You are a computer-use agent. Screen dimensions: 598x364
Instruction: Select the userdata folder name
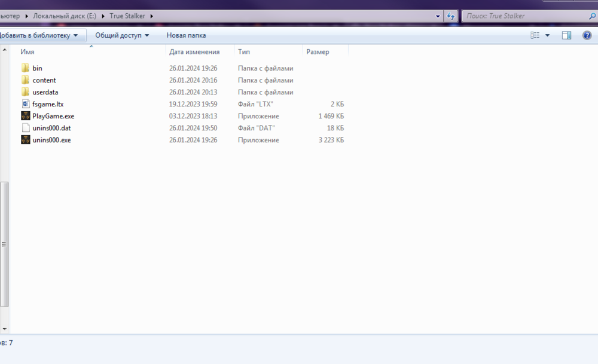tap(45, 92)
